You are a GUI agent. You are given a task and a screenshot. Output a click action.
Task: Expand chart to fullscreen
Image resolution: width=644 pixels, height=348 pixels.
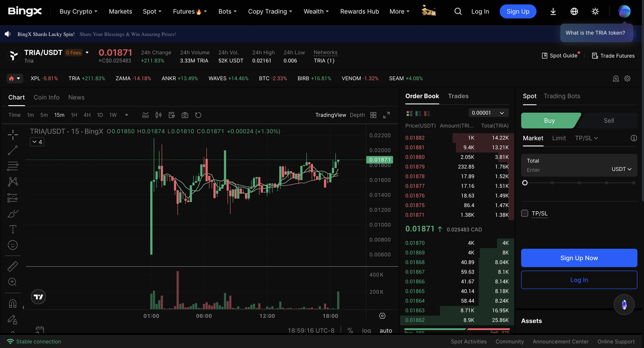(x=386, y=115)
